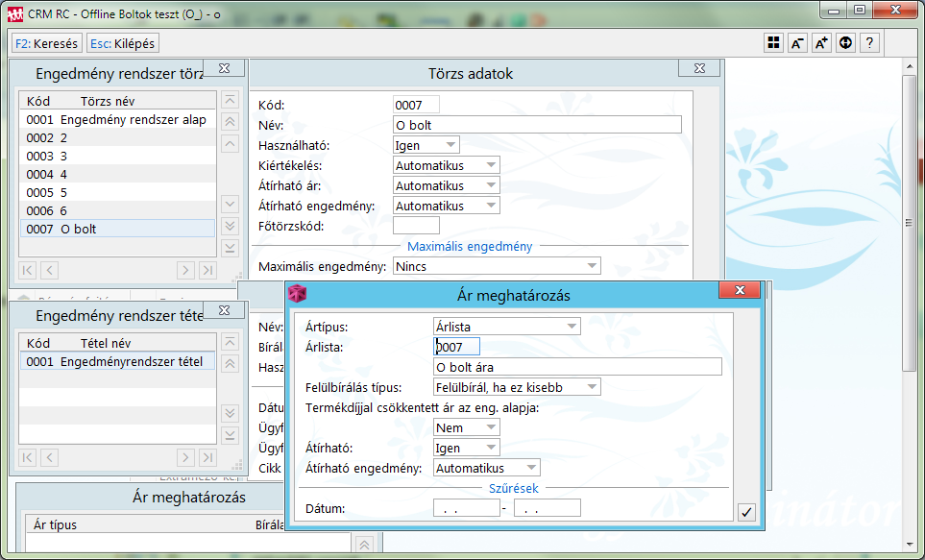Go to last record under Tétel név list
This screenshot has height=560, width=925.
tap(207, 457)
